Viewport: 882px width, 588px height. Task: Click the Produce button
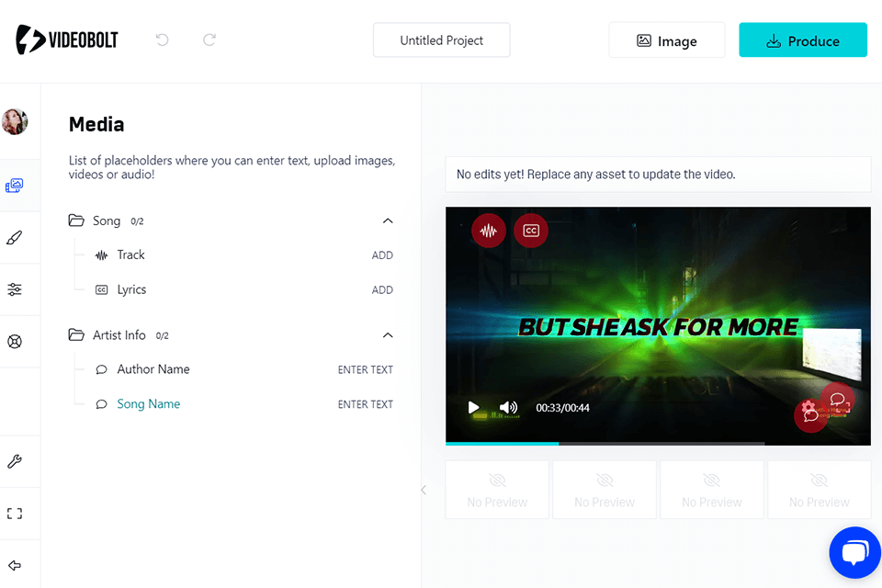(x=803, y=40)
